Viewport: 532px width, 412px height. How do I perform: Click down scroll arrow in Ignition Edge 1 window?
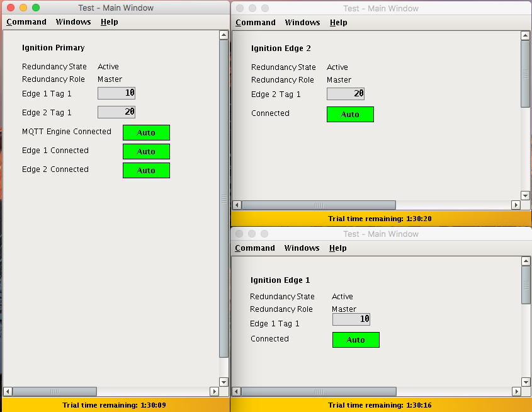526,382
